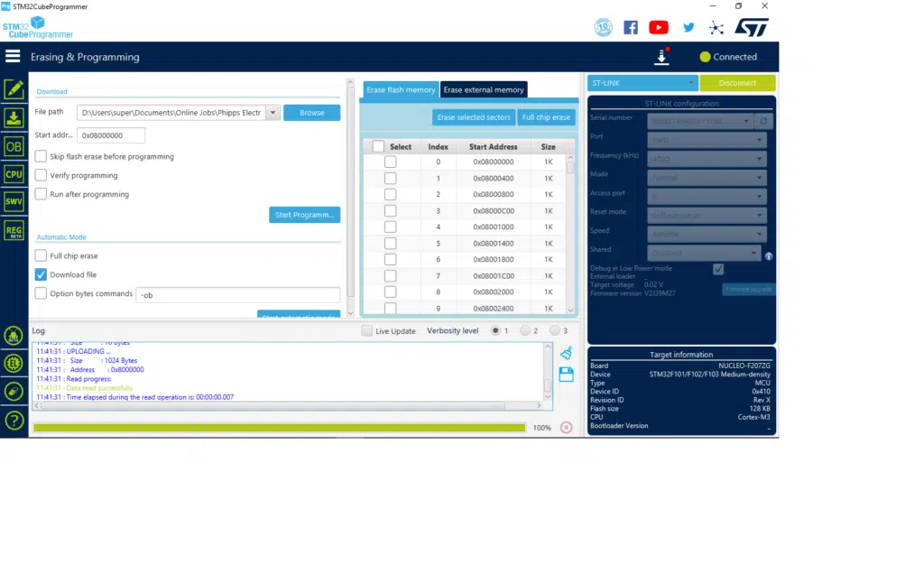
Task: Open the Frequency (kHz) dropdown
Action: coord(707,159)
